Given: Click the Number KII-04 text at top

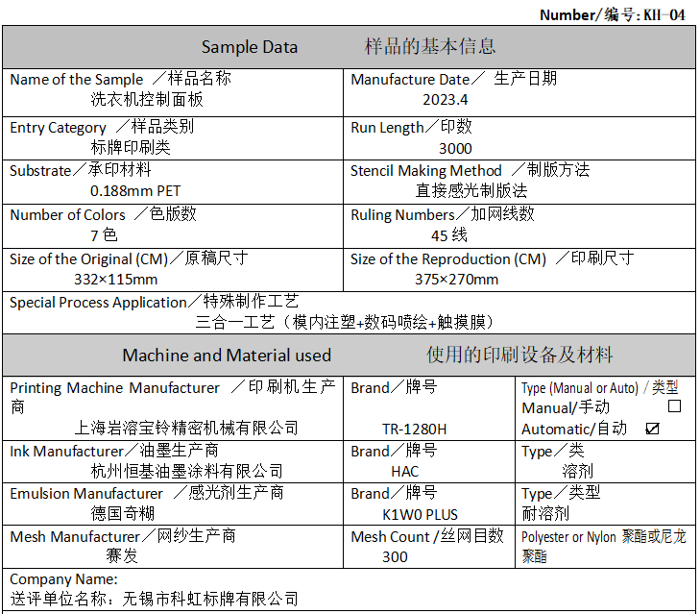Looking at the screenshot, I should click(x=612, y=14).
